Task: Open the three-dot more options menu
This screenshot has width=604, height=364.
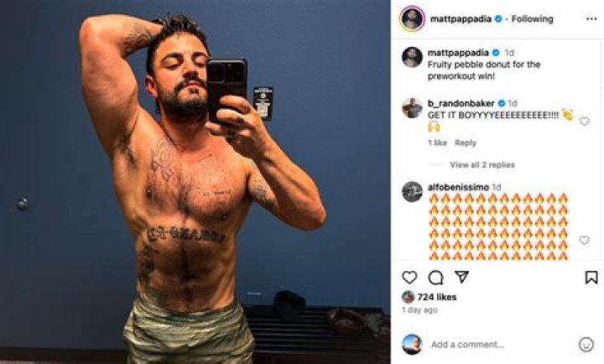Action: click(x=591, y=19)
